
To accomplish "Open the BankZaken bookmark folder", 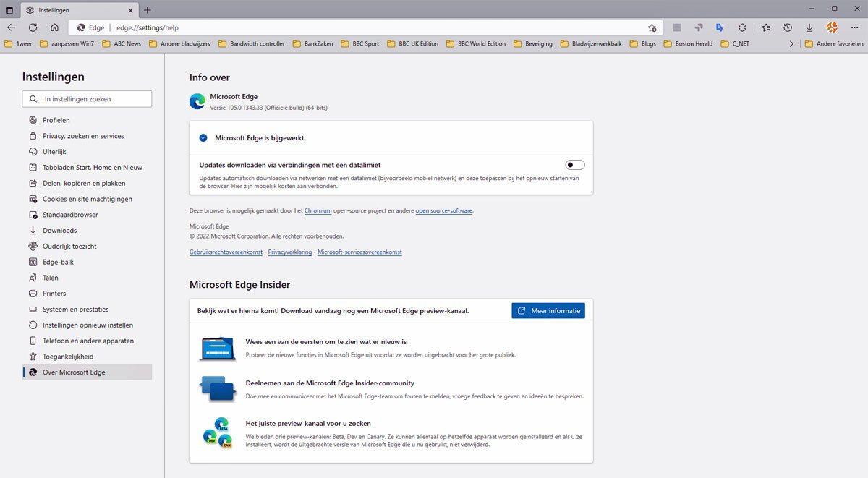I will click(313, 43).
